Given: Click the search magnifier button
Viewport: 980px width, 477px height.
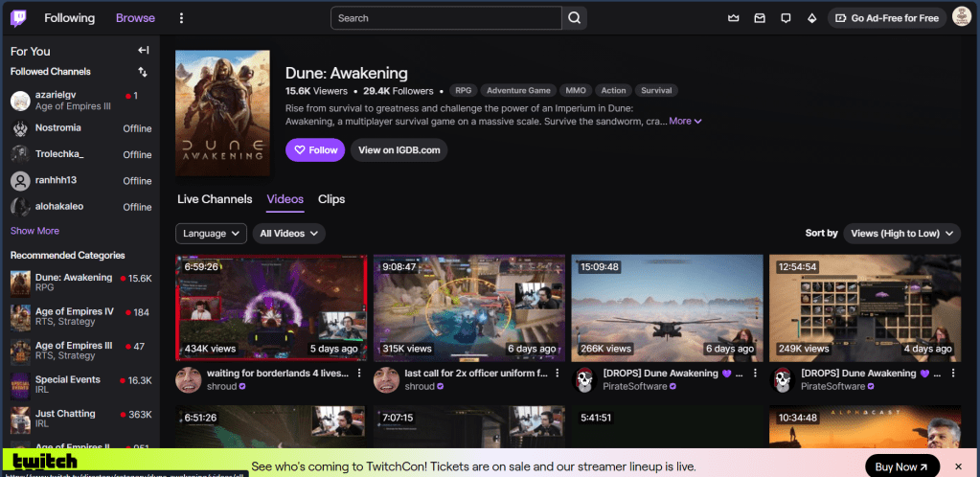Looking at the screenshot, I should (575, 18).
